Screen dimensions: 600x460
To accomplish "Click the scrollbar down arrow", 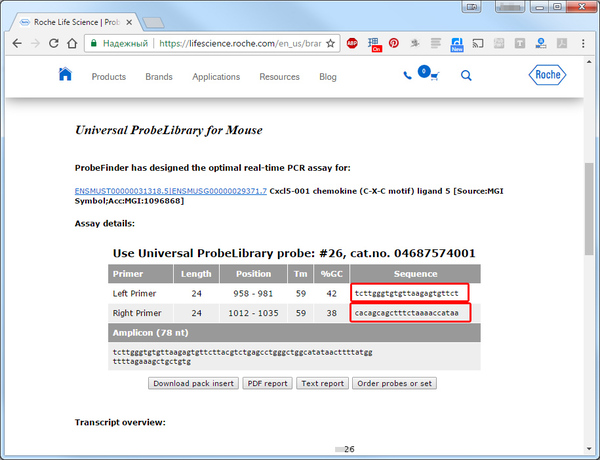I will point(589,449).
